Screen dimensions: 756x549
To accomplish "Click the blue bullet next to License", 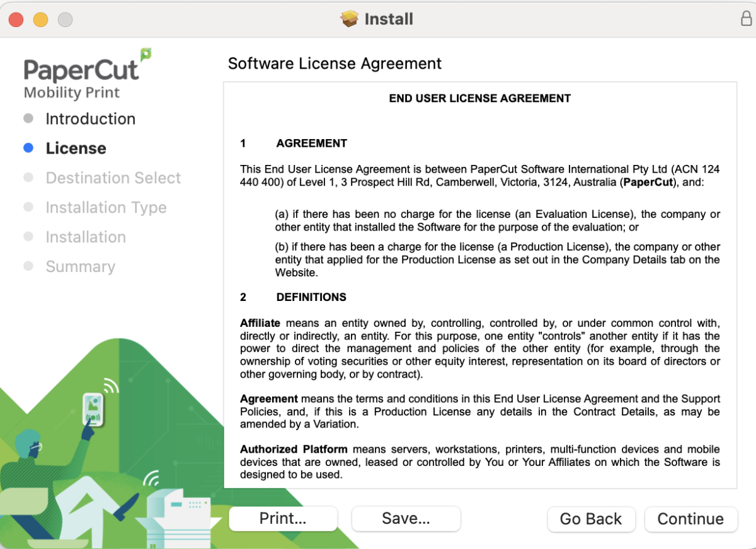I will point(28,148).
